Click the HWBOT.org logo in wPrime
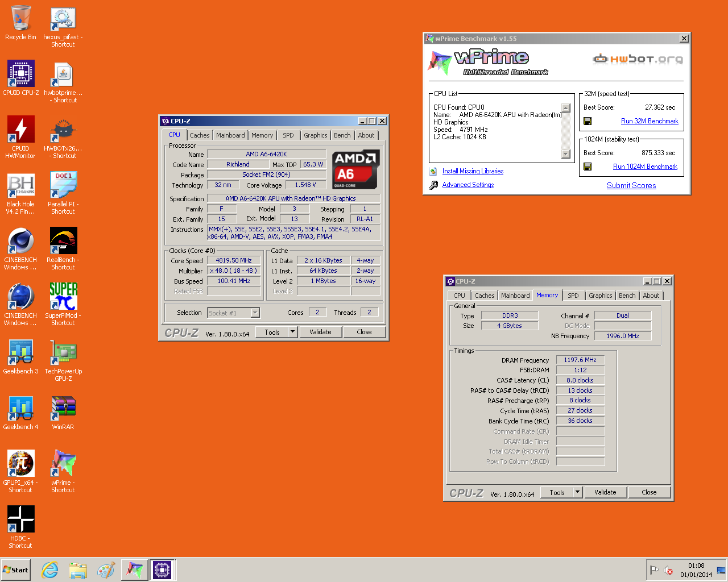 click(x=638, y=59)
